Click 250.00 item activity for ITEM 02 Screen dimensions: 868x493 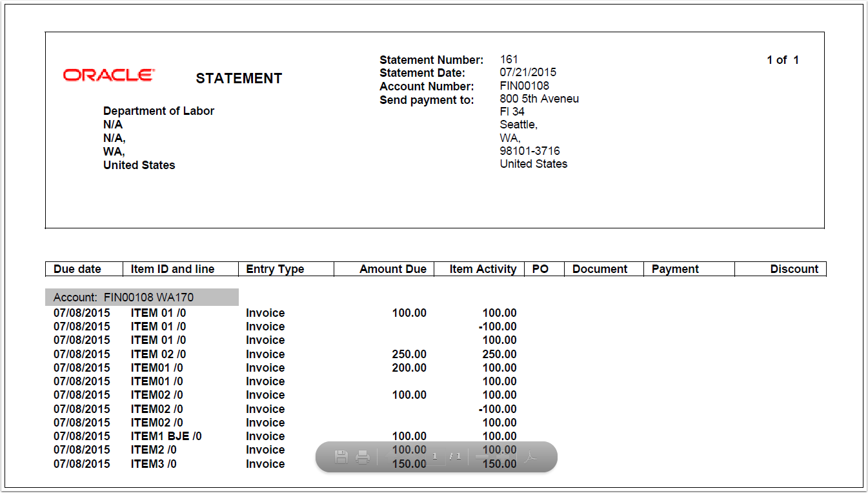point(500,354)
